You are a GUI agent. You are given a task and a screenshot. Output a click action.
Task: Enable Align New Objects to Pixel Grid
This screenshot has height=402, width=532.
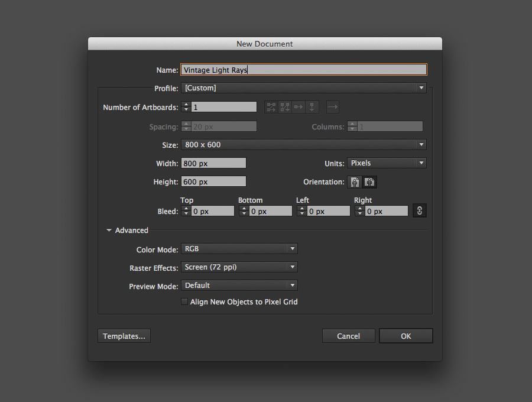184,301
